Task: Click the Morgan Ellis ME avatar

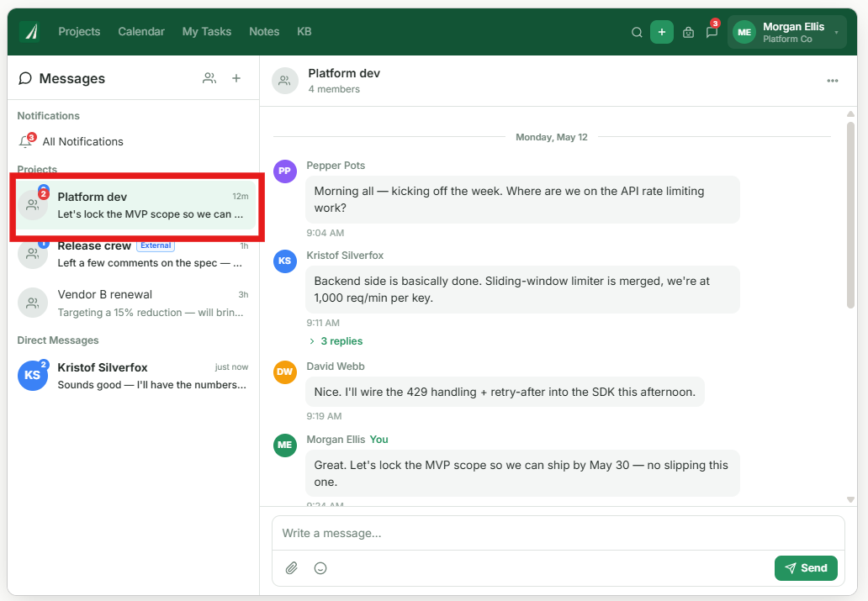Action: (x=744, y=32)
